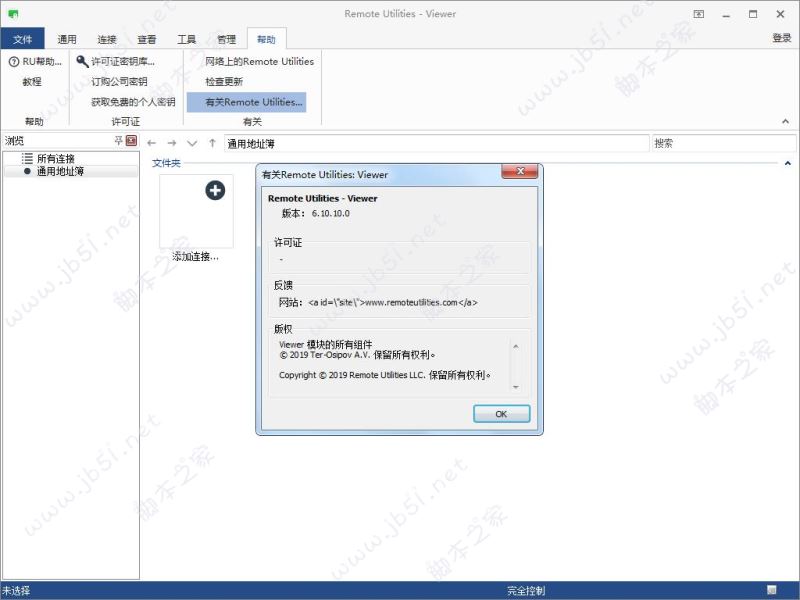This screenshot has width=800, height=600.
Task: Go back with the left arrow navigation button
Action: [152, 143]
